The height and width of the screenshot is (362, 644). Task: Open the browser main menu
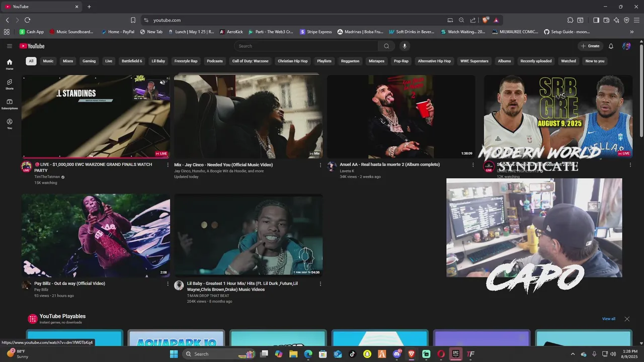click(x=636, y=20)
